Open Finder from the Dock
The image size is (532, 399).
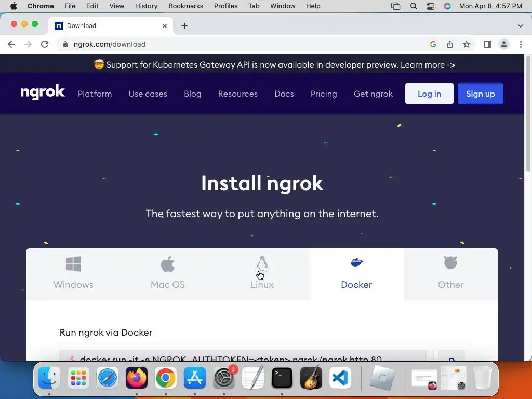(49, 378)
